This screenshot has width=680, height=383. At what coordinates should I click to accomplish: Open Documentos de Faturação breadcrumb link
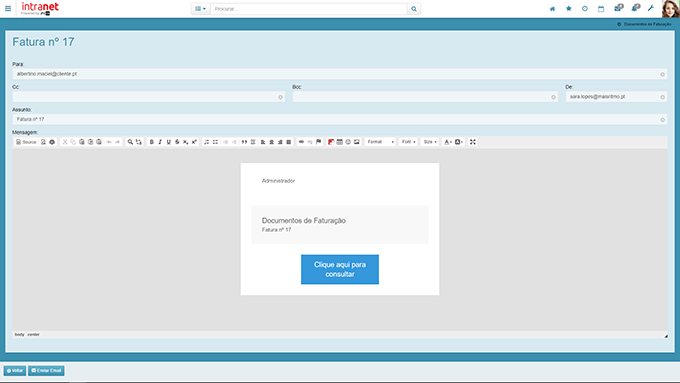click(647, 24)
